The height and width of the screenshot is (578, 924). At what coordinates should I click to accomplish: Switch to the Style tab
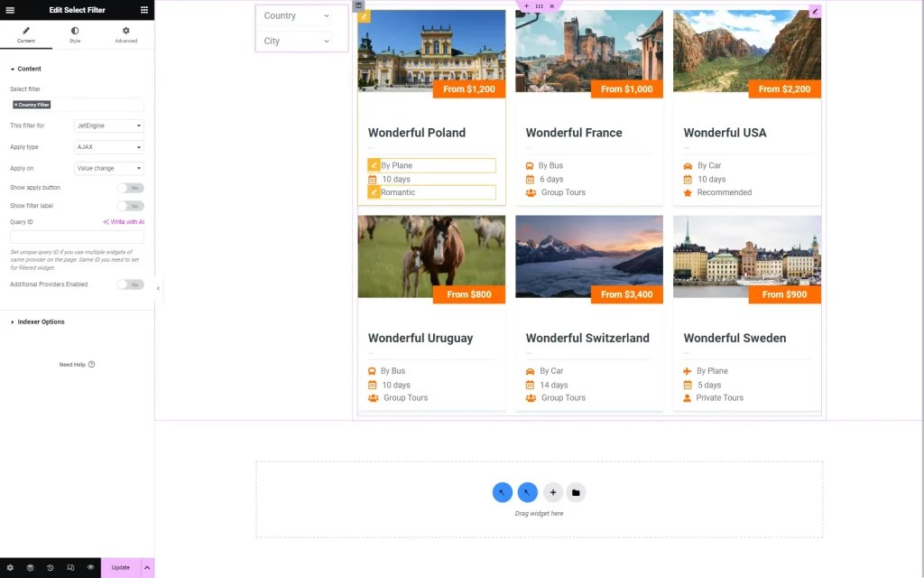(x=75, y=35)
